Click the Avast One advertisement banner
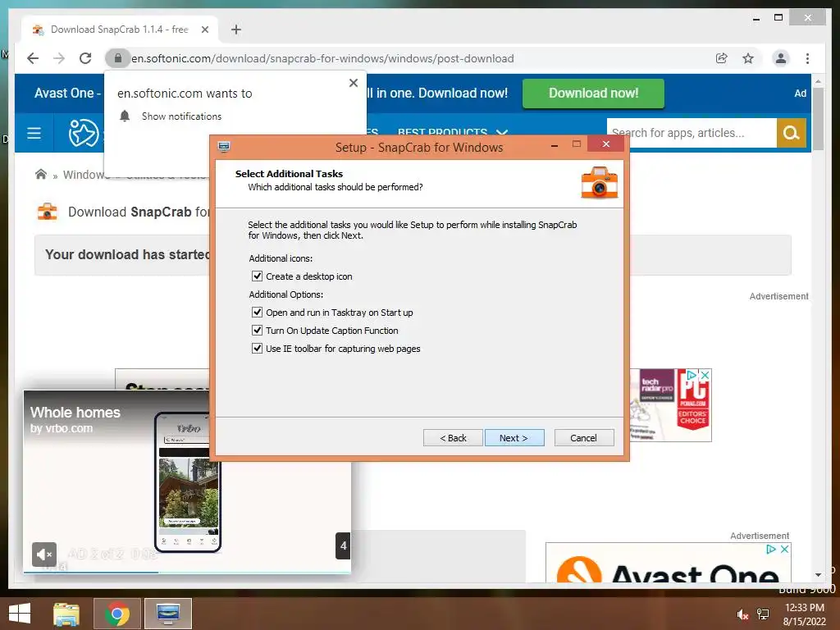The image size is (840, 630). point(668,563)
